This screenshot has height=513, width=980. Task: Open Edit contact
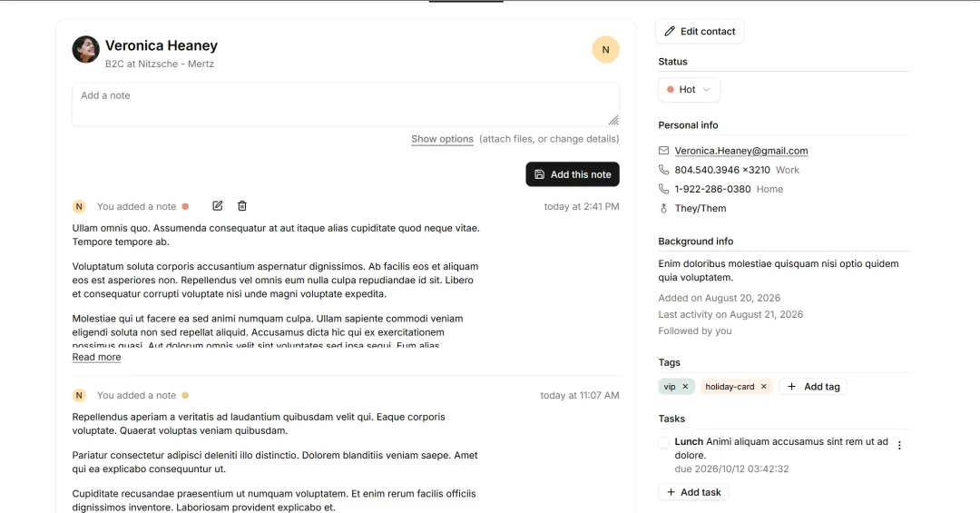[700, 31]
